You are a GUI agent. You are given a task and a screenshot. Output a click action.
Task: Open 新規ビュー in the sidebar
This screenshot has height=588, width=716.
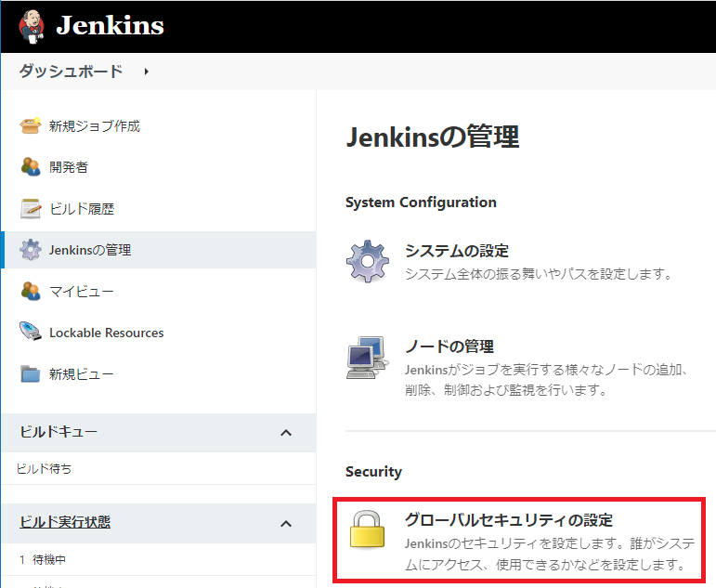(x=82, y=374)
